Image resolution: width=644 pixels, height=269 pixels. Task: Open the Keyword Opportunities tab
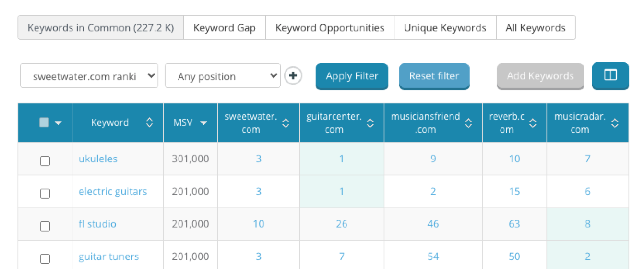[x=330, y=28]
